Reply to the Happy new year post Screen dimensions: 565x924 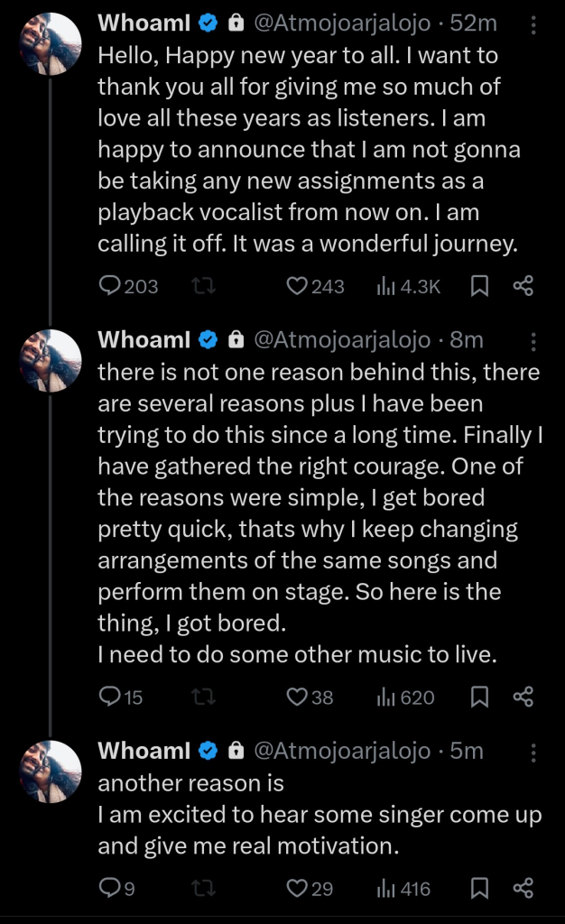(110, 286)
